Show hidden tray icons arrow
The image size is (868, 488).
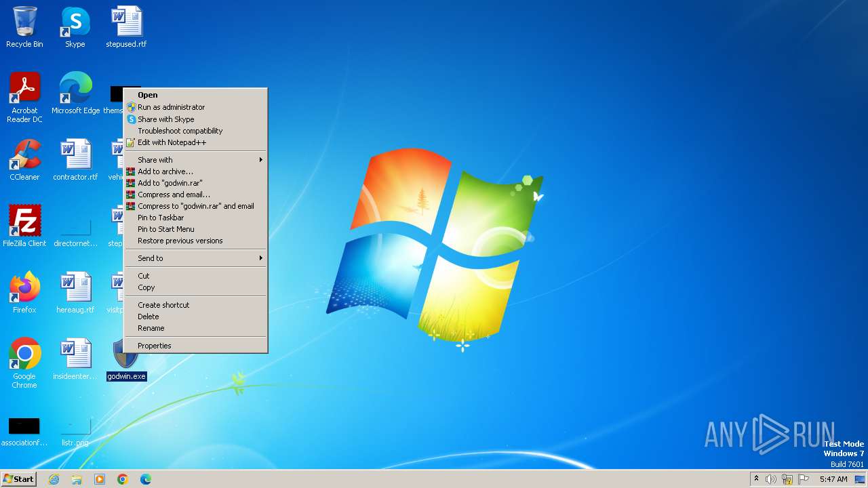[x=756, y=479]
